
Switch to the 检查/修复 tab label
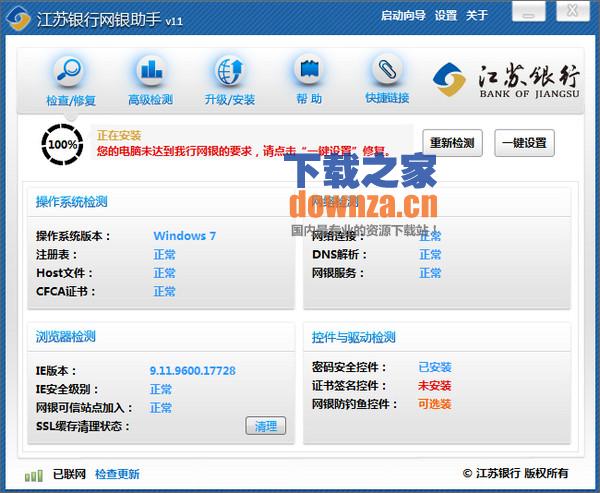pyautogui.click(x=71, y=100)
